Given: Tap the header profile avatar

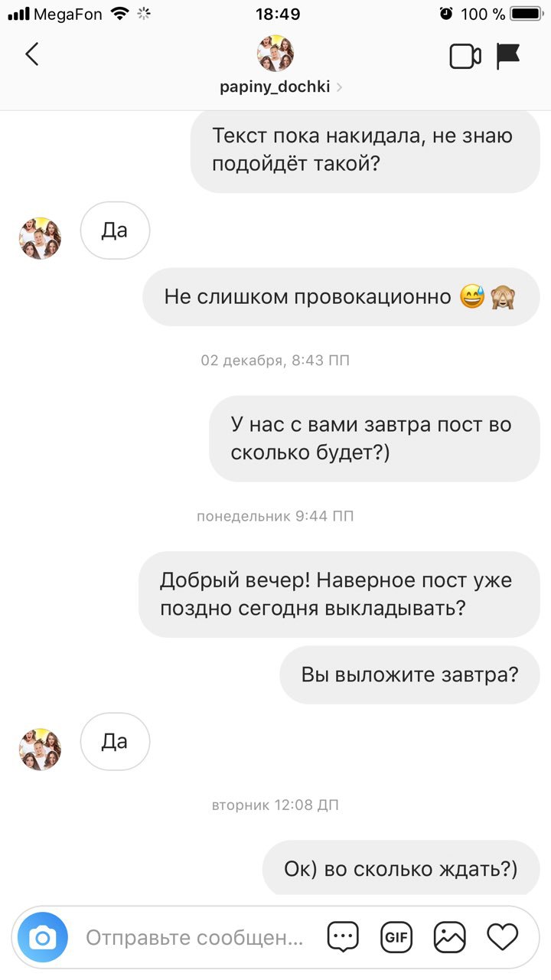Looking at the screenshot, I should (x=275, y=54).
